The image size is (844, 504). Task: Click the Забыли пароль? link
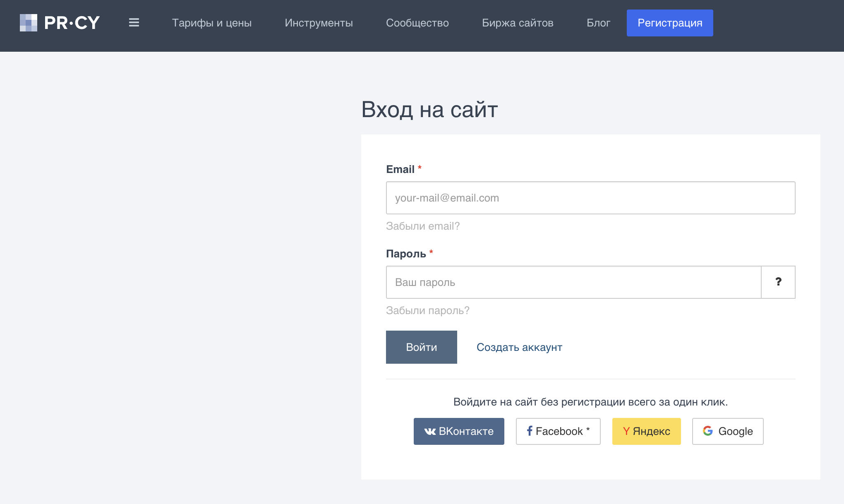click(427, 310)
